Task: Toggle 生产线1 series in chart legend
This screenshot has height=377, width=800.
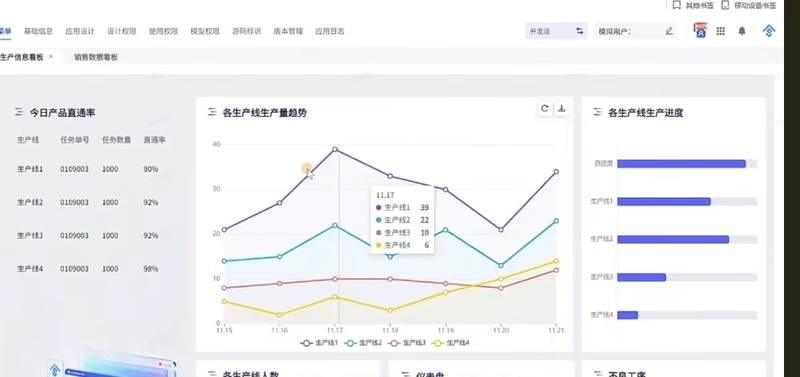Action: click(319, 343)
